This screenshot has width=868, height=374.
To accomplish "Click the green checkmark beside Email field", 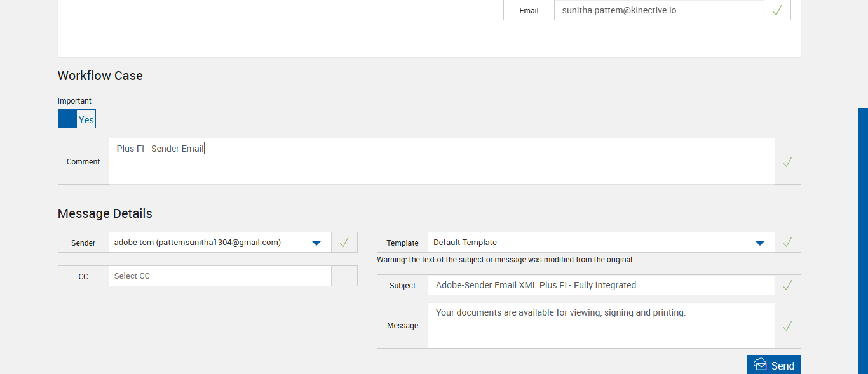I will tap(777, 10).
